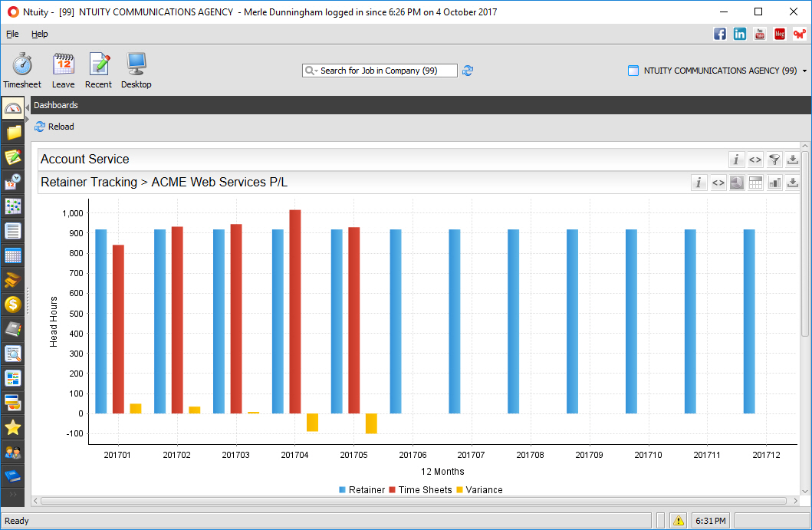Open the Desktop monitor tool
Image resolution: width=812 pixels, height=530 pixels.
(136, 71)
